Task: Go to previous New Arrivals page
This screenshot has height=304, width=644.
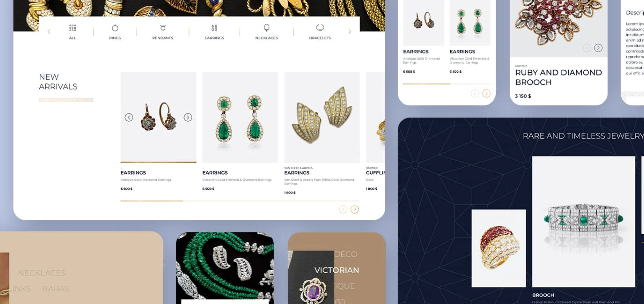Action: (x=343, y=209)
